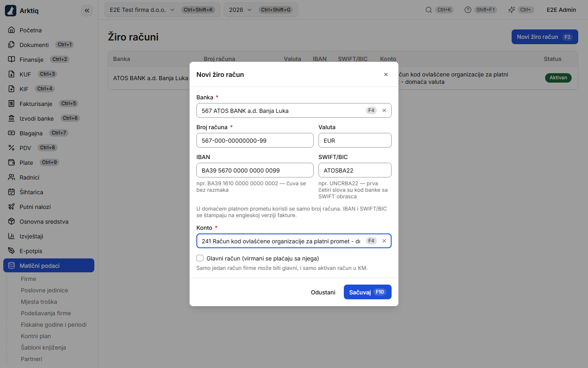Open the 2026 fiscal year dropdown
Viewport: 588px width, 368px height.
pos(261,10)
